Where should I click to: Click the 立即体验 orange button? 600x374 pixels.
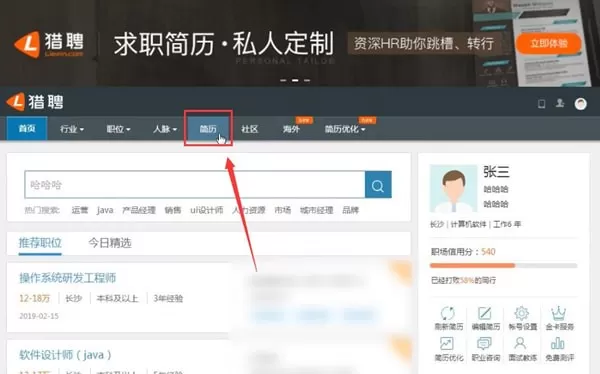point(548,43)
